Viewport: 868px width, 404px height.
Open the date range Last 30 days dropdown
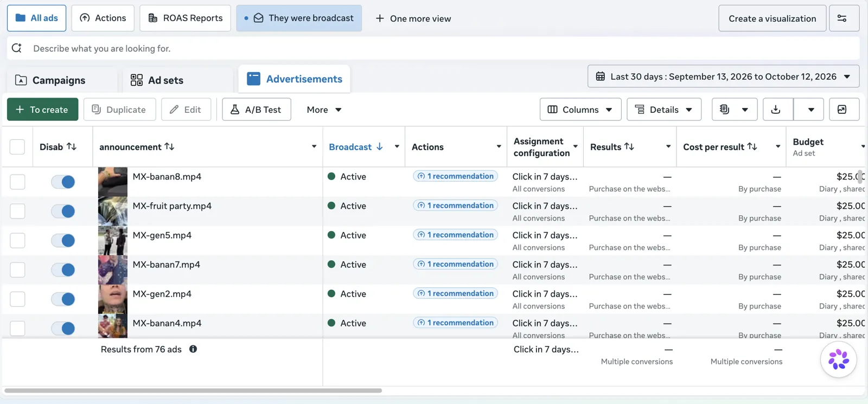[x=723, y=76]
